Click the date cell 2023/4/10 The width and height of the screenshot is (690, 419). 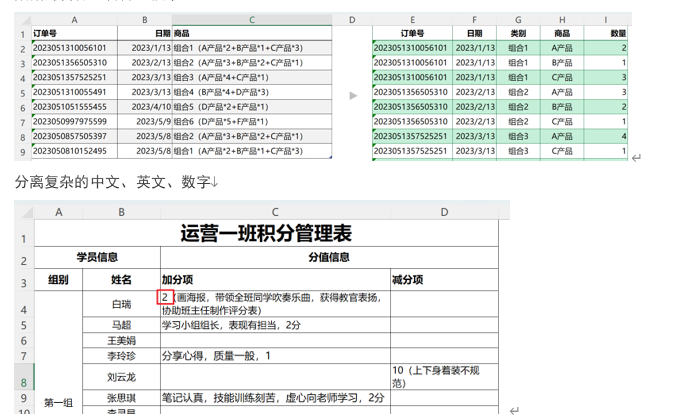[145, 107]
